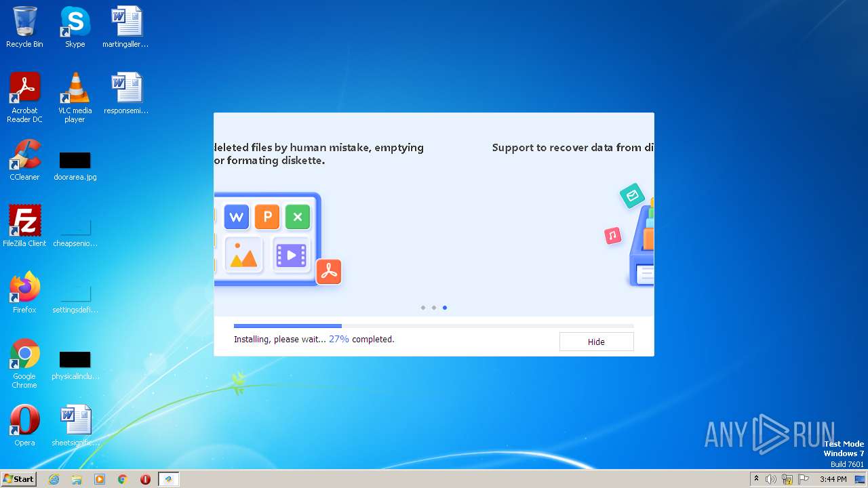Open the Start menu
This screenshot has width=868, height=488.
[18, 479]
